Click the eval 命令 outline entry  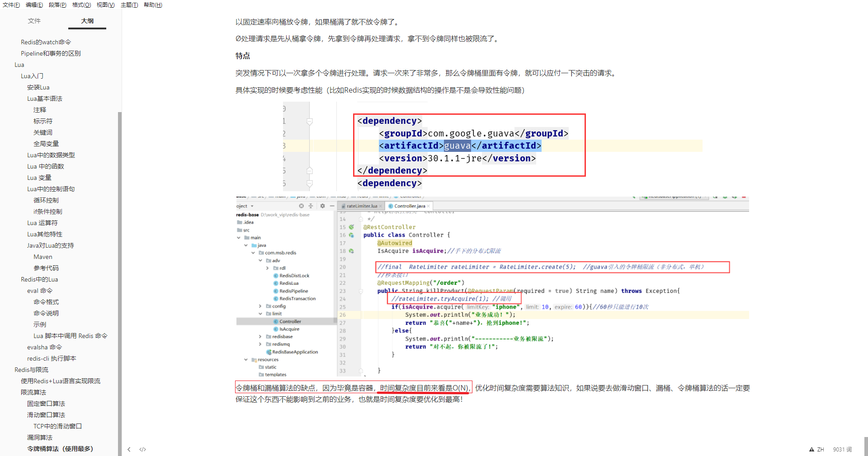point(39,290)
